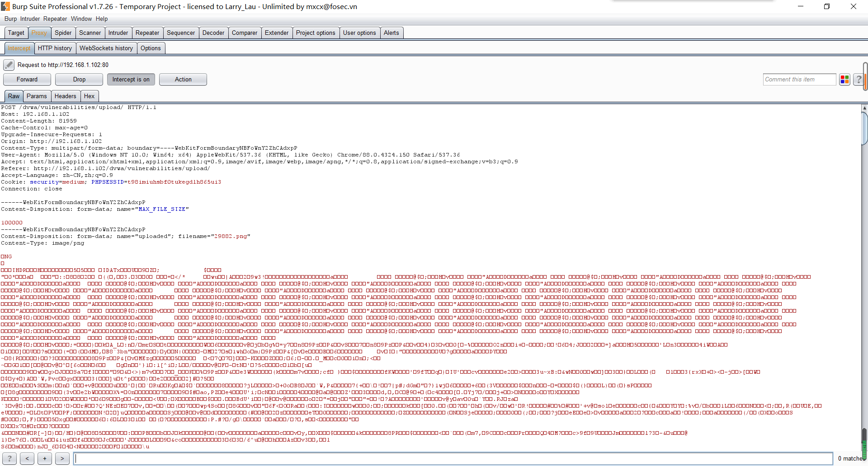Click the help question mark icon near comment

click(x=858, y=80)
